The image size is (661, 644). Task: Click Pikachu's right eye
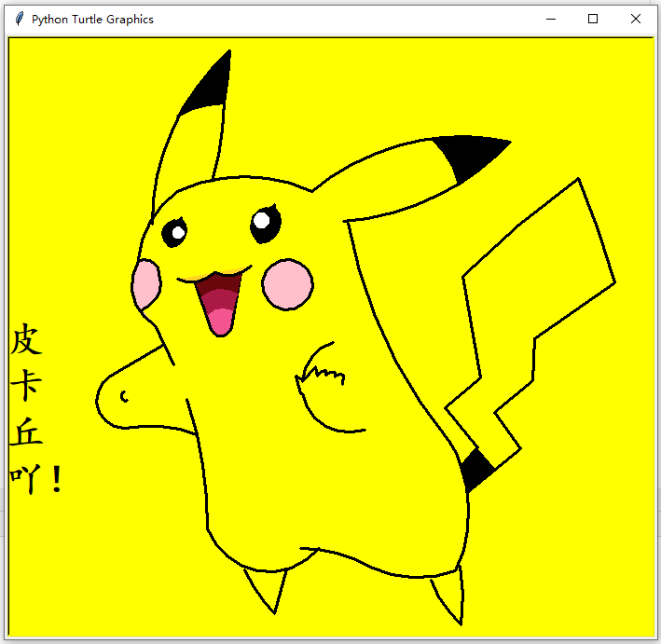coord(264,222)
